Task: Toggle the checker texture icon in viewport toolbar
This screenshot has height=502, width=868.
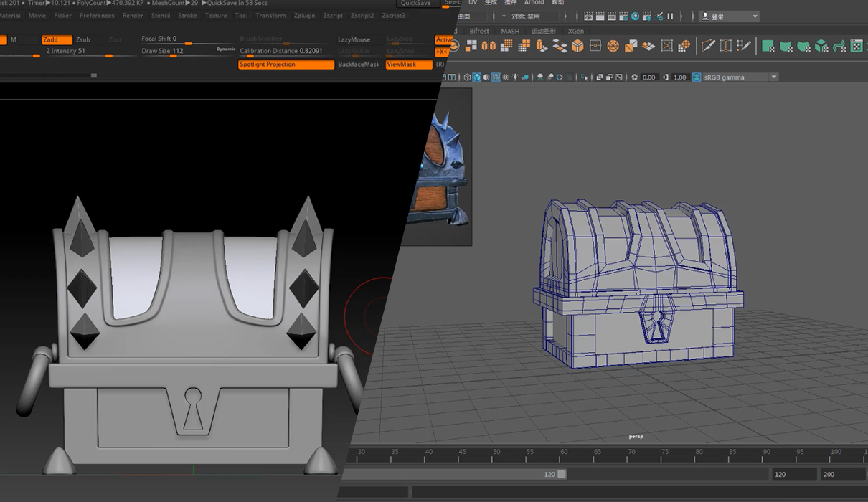Action: pos(506,77)
